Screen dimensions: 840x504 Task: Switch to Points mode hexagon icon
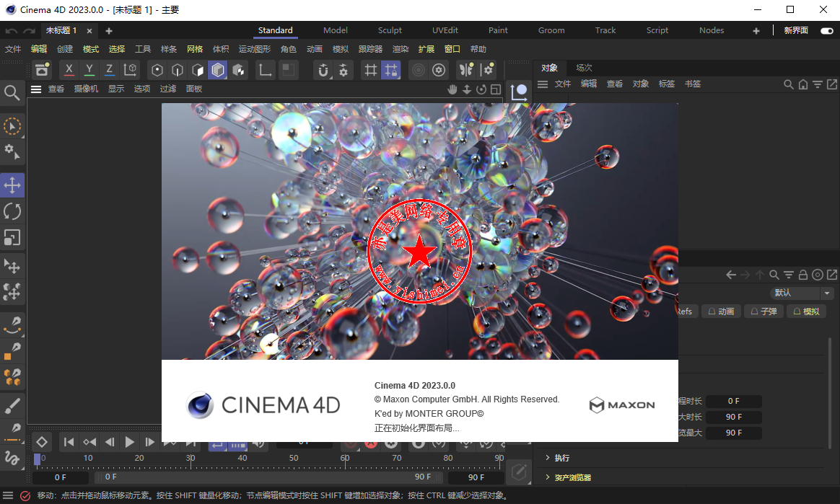click(157, 70)
